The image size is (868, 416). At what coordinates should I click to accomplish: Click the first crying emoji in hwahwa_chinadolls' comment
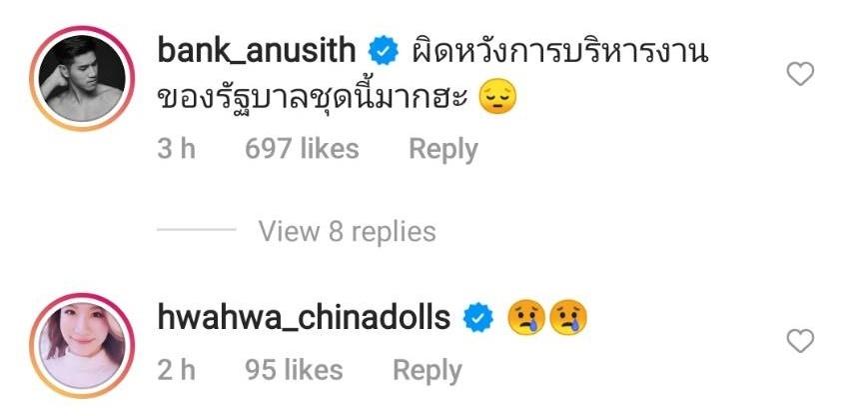click(x=526, y=318)
